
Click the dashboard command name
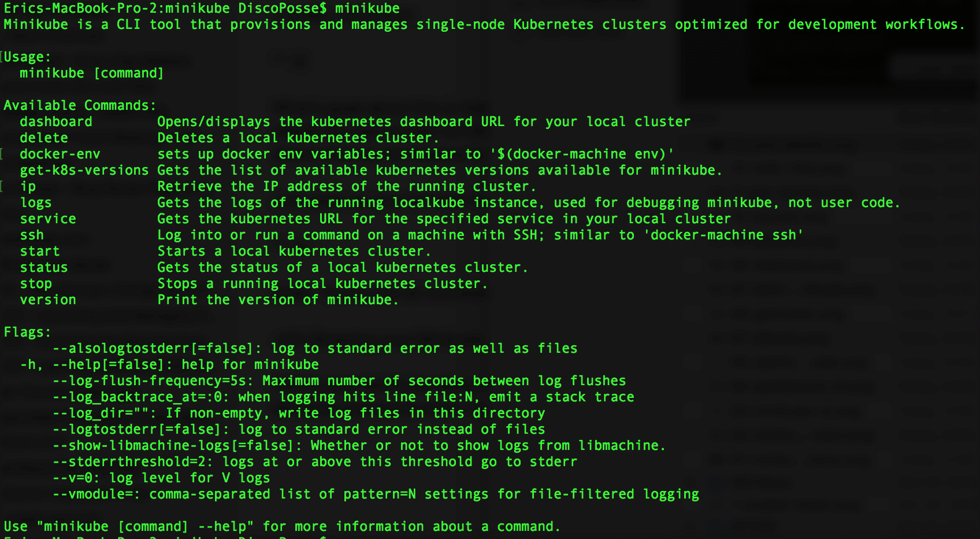click(56, 121)
